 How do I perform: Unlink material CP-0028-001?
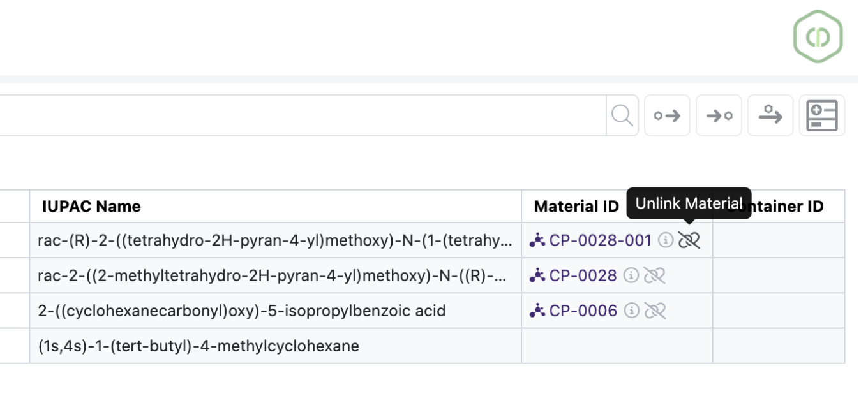[689, 240]
